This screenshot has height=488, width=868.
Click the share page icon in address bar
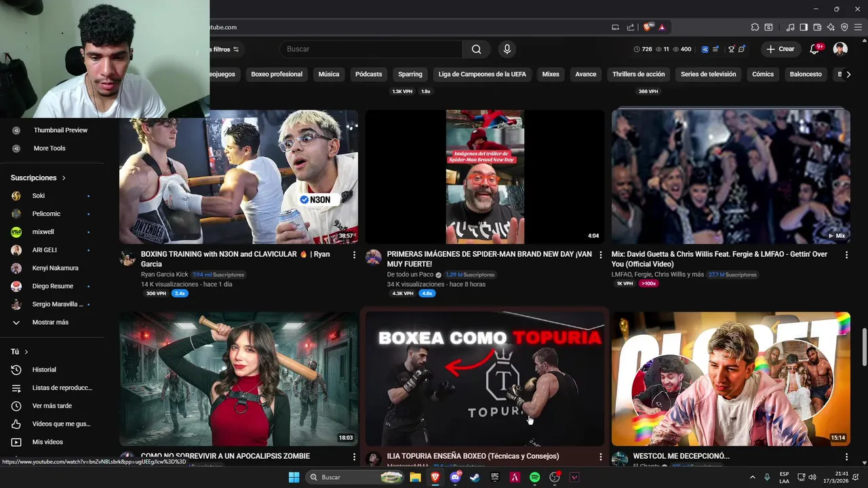point(631,27)
